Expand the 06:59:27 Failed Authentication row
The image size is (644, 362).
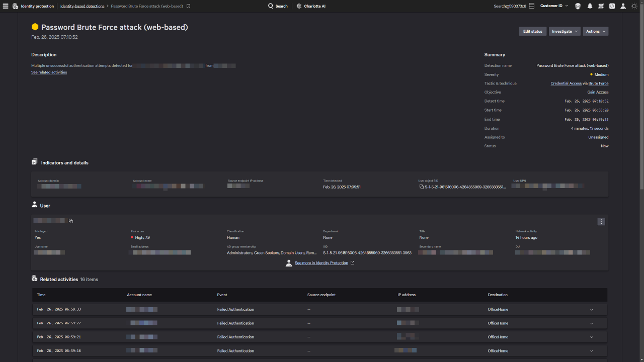[x=591, y=323]
